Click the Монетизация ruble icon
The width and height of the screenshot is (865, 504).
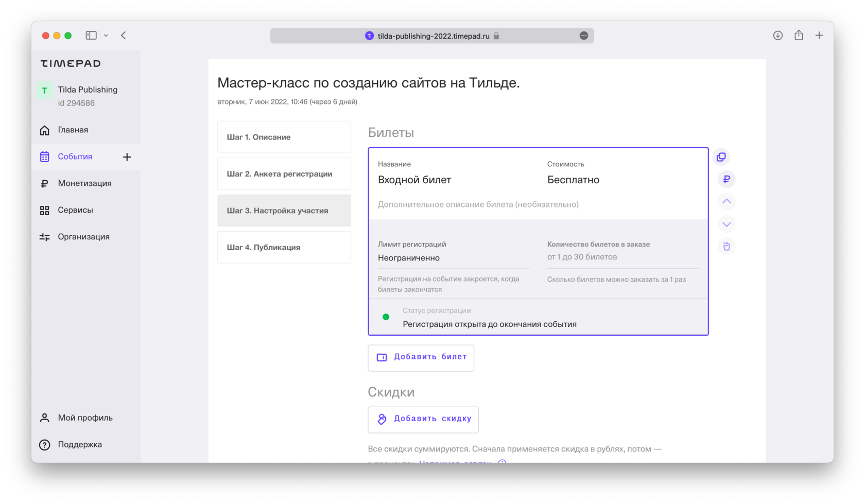click(x=45, y=183)
